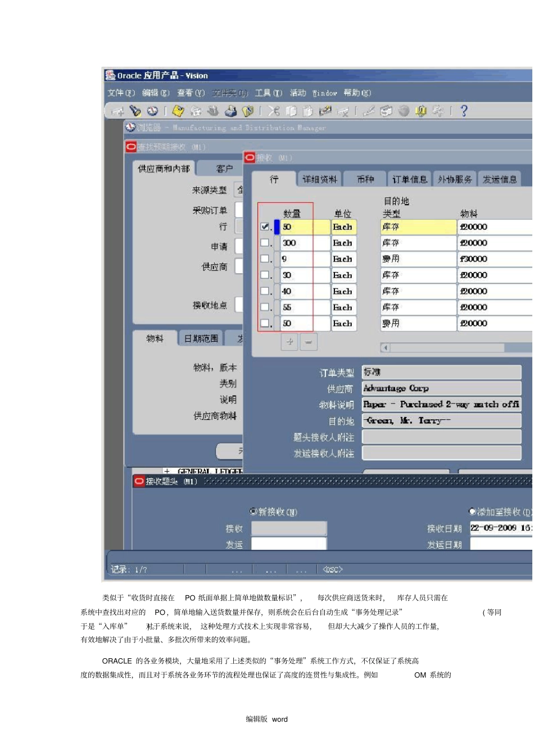Open the 编辑(E) menu
Screen dimensions: 534x756
156,93
